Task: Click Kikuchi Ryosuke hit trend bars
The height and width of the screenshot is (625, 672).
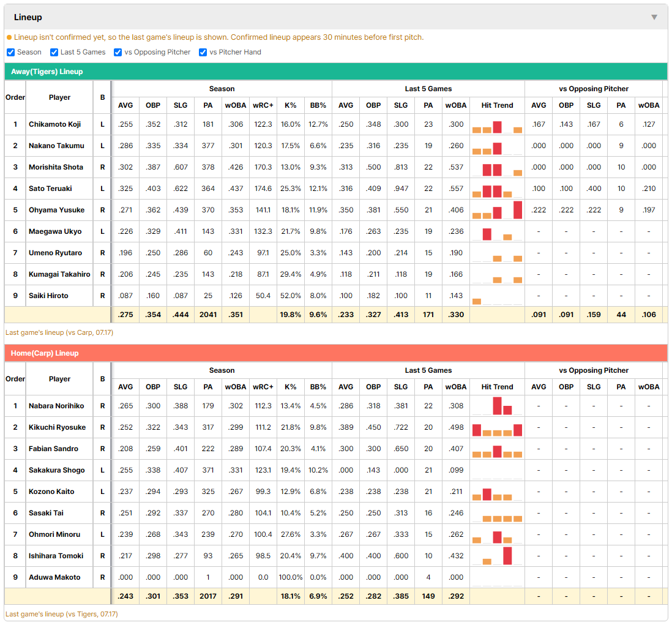Action: click(497, 427)
